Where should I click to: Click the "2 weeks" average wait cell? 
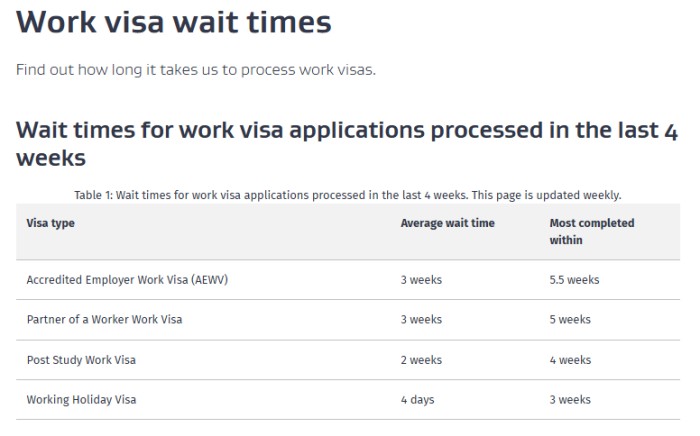pos(421,360)
